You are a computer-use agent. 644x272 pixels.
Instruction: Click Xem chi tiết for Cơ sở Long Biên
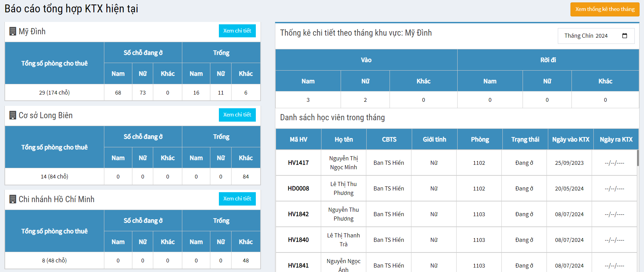click(x=237, y=115)
